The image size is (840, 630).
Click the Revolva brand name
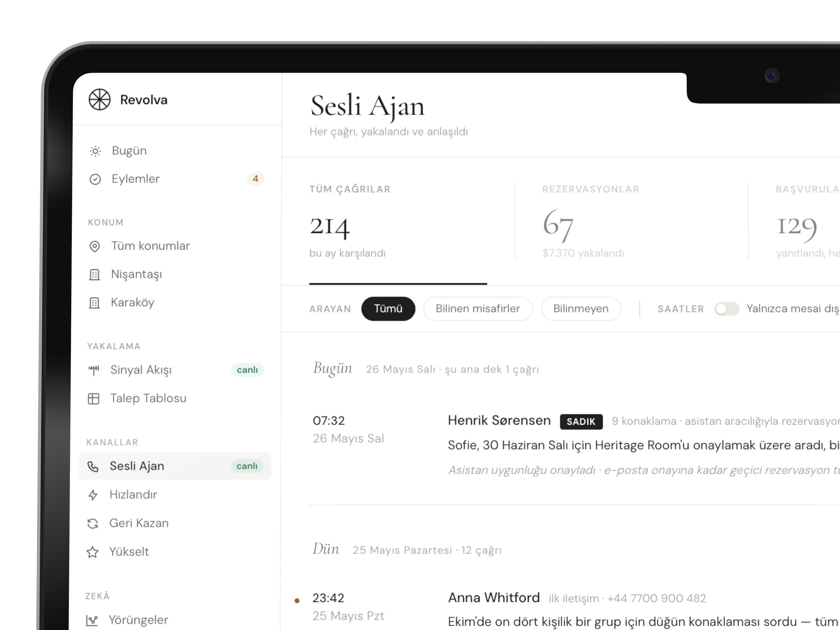click(x=143, y=100)
